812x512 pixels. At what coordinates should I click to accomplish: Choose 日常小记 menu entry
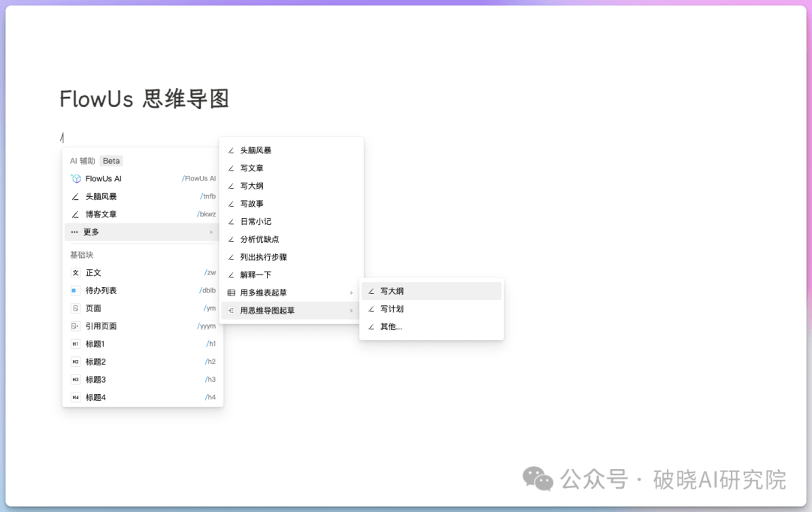291,222
